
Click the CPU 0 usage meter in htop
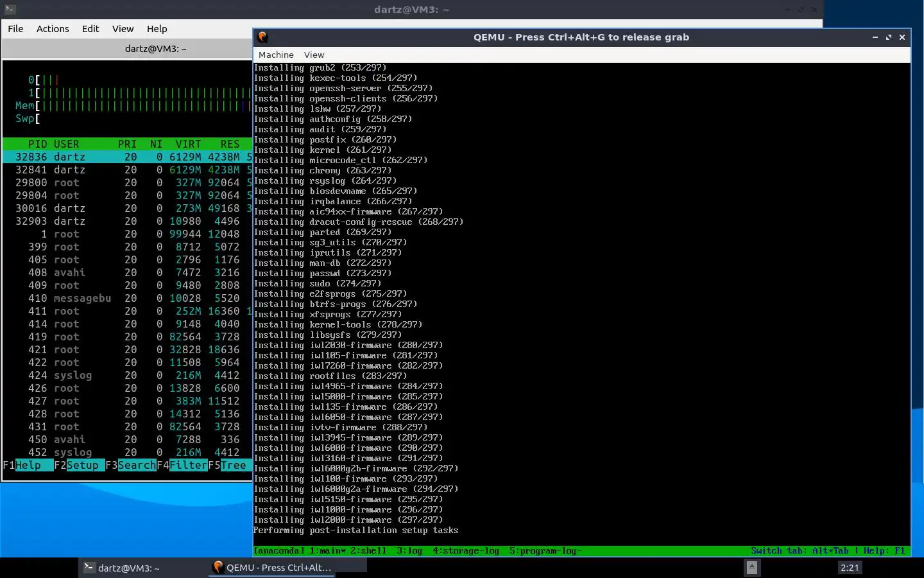point(140,80)
